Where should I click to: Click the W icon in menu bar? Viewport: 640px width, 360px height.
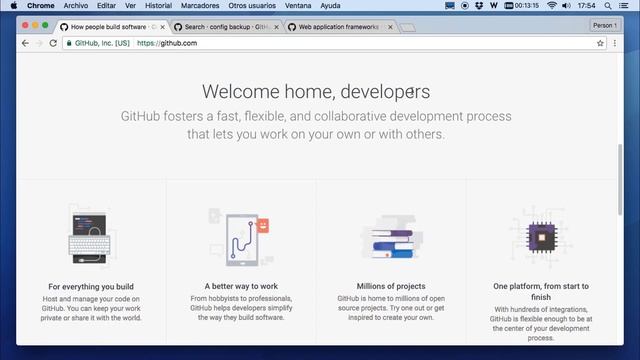pos(493,6)
